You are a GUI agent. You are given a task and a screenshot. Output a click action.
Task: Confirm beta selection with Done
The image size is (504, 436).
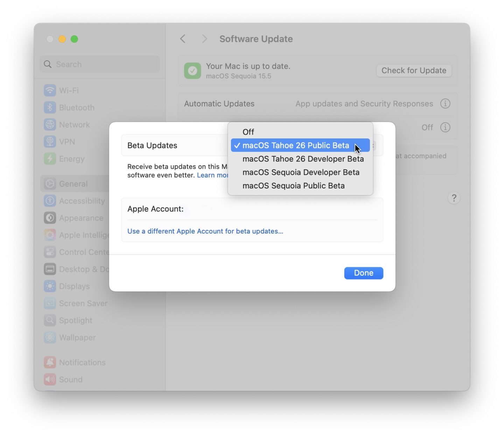[364, 273]
